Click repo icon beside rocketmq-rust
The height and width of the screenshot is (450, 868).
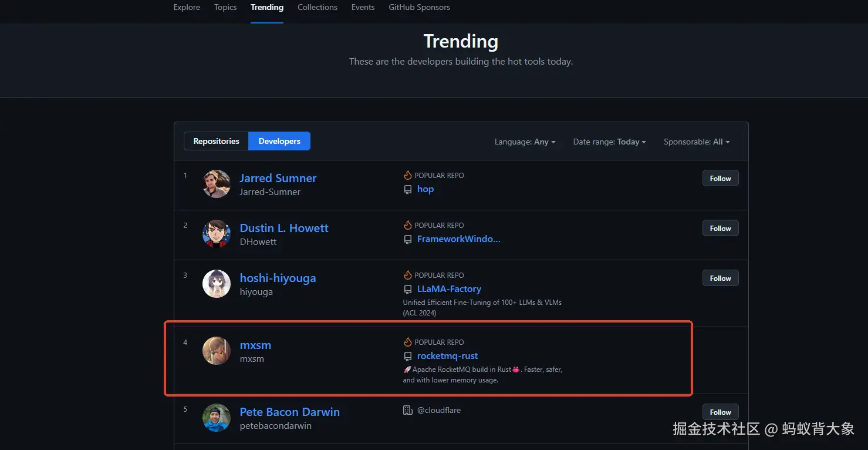tap(408, 357)
